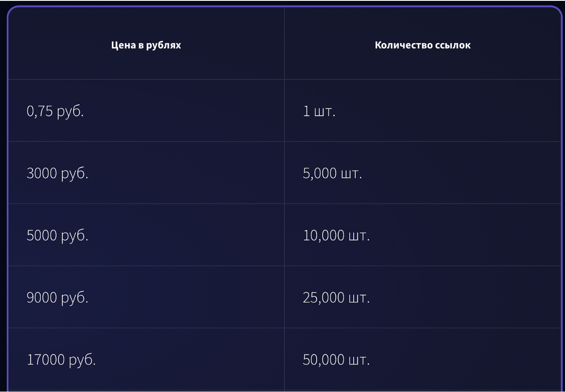Screen dimensions: 565x392
Task: Select the "10,000 шт." quantity cell
Action: (x=336, y=235)
